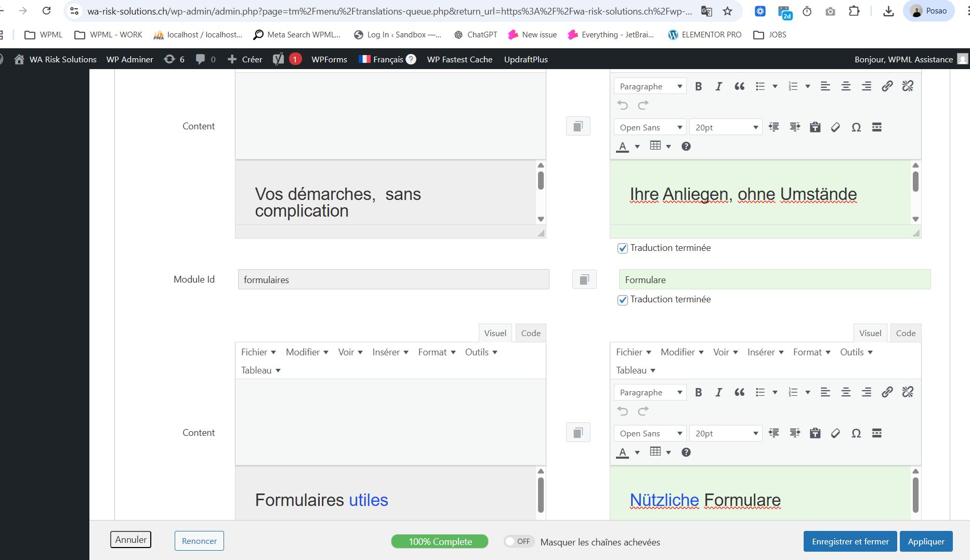This screenshot has height=560, width=970.
Task: Click the 100% Complete progress bar
Action: click(x=440, y=541)
